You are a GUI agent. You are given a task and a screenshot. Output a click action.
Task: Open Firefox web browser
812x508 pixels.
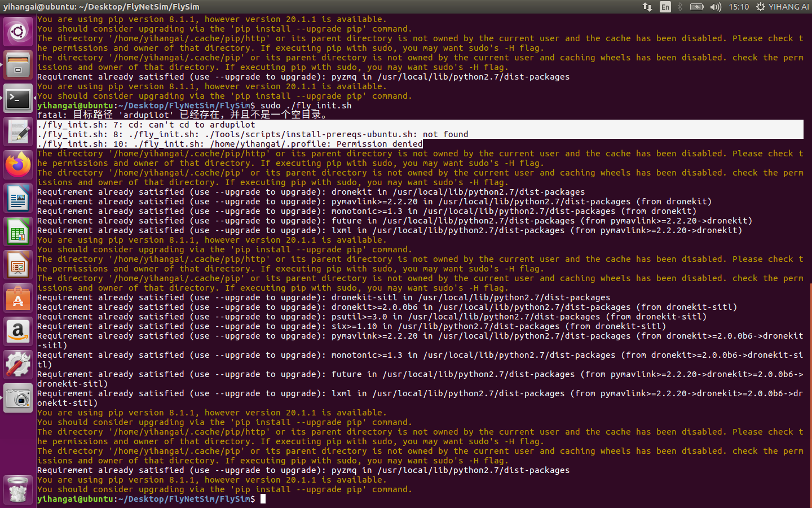(x=18, y=165)
